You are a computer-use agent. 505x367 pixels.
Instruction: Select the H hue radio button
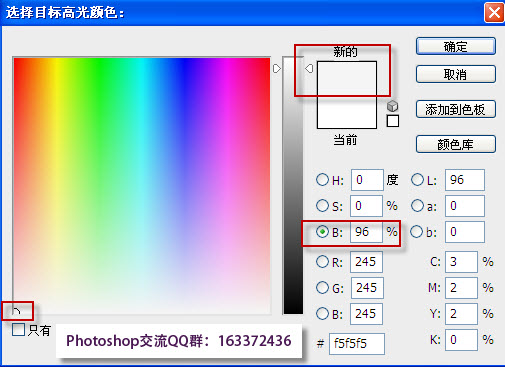(322, 180)
